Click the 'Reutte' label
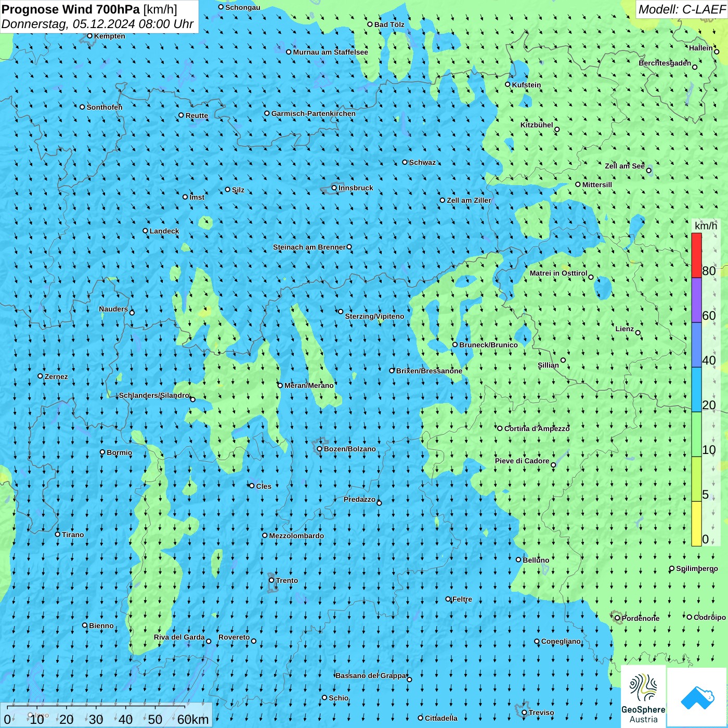 click(x=197, y=115)
